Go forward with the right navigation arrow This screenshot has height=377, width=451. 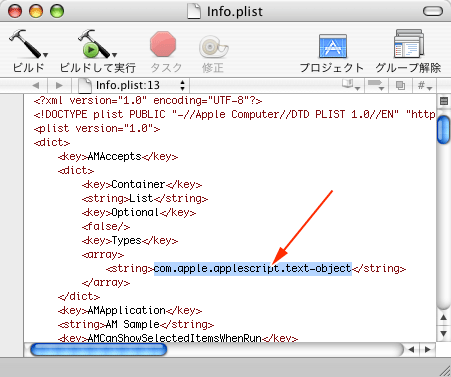coord(59,85)
